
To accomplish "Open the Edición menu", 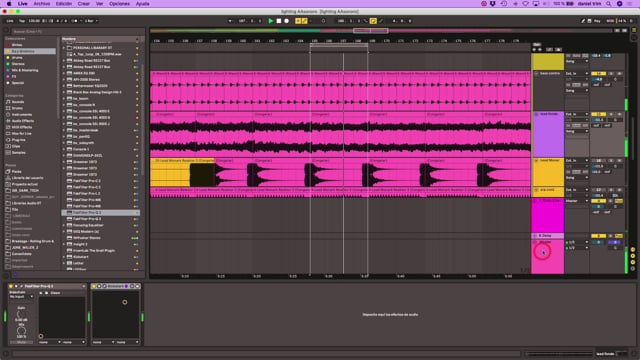I will pos(64,4).
